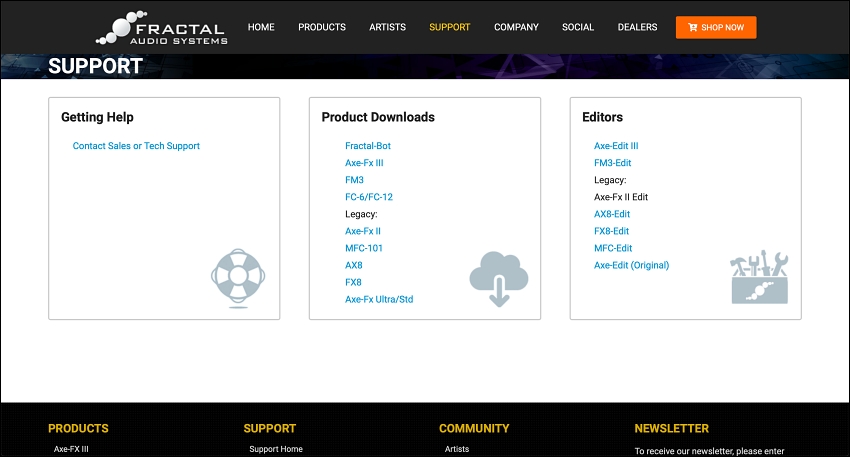
Task: Open the AX8-Edit editor link
Action: (612, 214)
